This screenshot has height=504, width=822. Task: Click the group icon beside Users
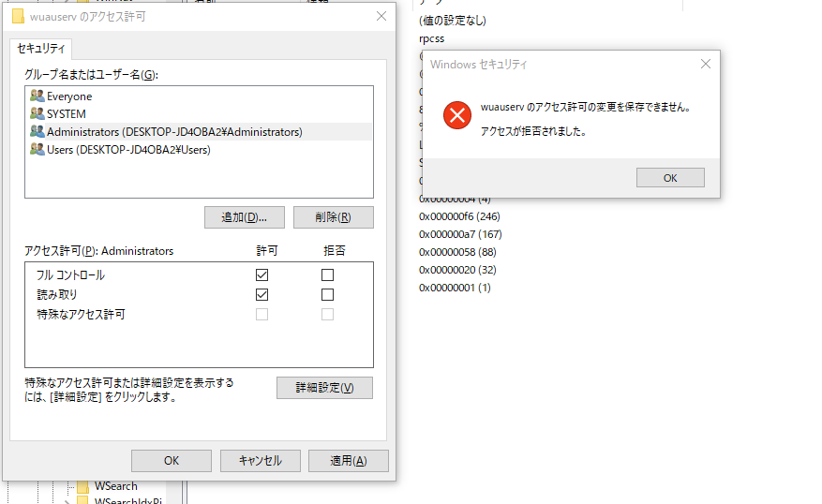click(37, 149)
